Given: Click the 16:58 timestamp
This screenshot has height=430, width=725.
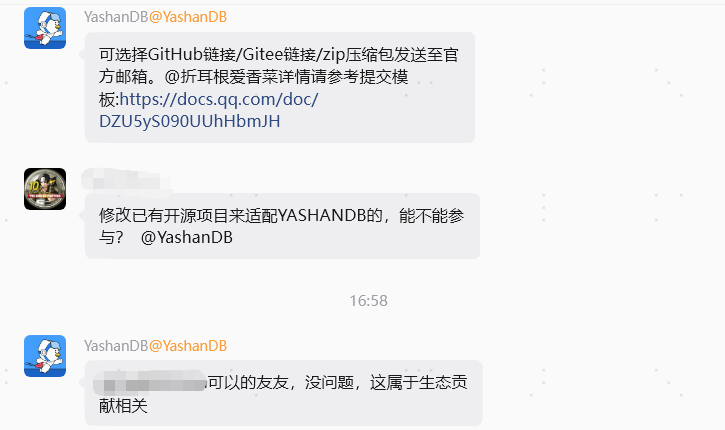Looking at the screenshot, I should pyautogui.click(x=369, y=301).
